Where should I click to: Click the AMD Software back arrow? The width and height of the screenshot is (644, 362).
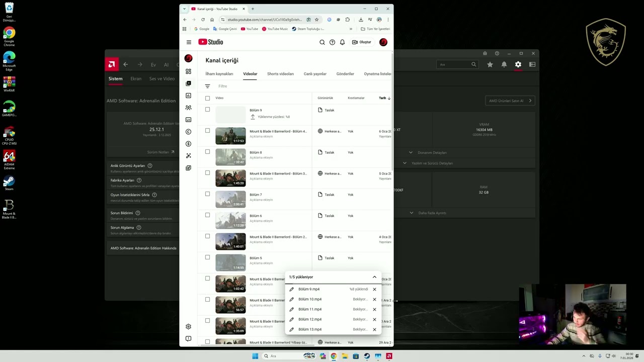pos(125,64)
